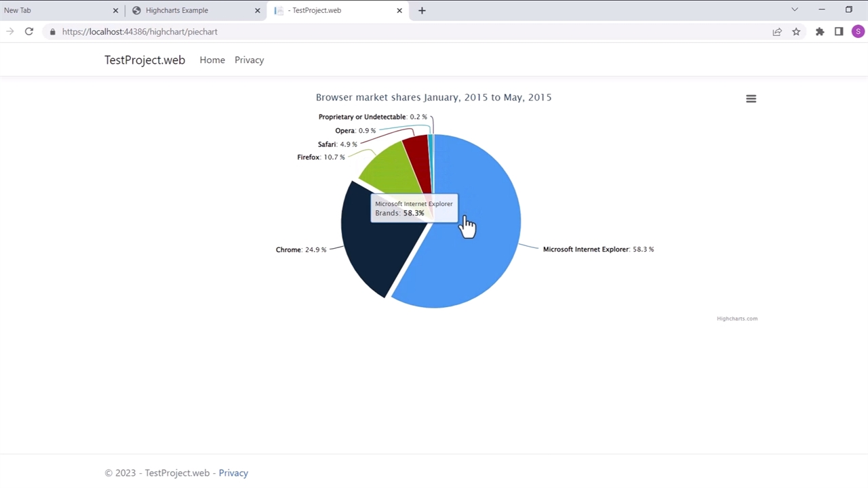Open the browser side panel icon
The image size is (868, 488).
click(839, 32)
